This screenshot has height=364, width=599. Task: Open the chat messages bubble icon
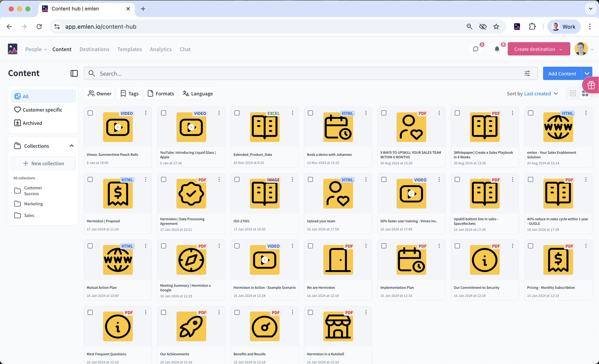(x=475, y=49)
